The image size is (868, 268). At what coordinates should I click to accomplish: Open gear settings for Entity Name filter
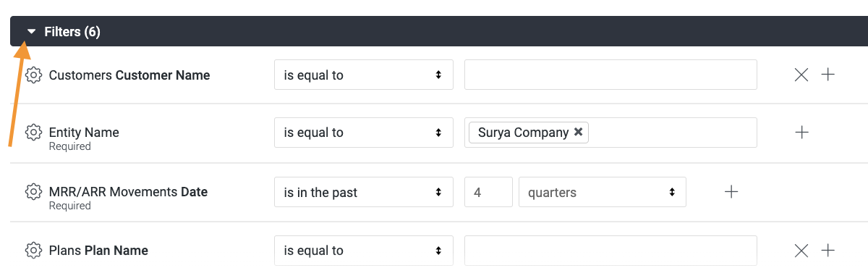33,133
